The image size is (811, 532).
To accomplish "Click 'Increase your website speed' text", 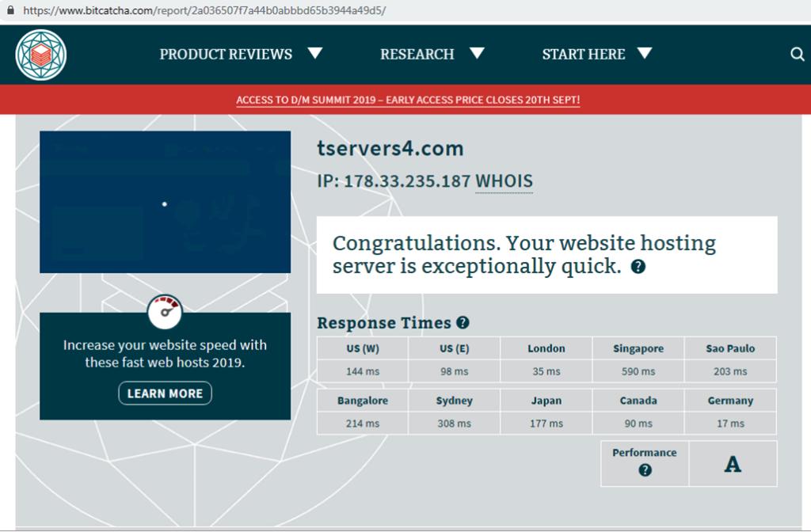I will point(165,354).
